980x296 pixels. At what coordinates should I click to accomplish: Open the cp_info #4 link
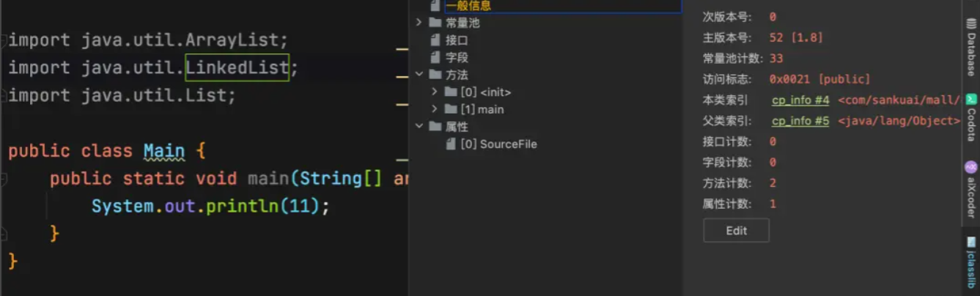click(800, 100)
